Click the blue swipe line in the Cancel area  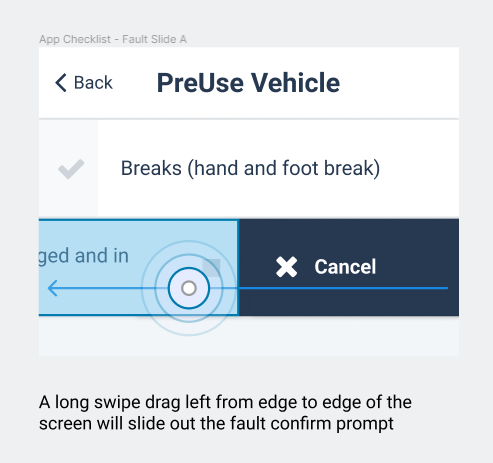tap(343, 288)
